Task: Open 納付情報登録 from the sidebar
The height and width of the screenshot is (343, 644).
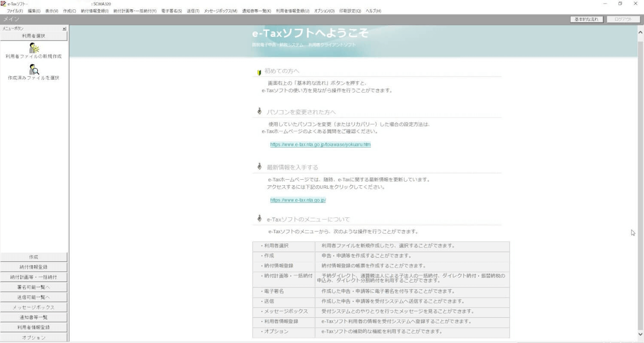Action: point(34,267)
